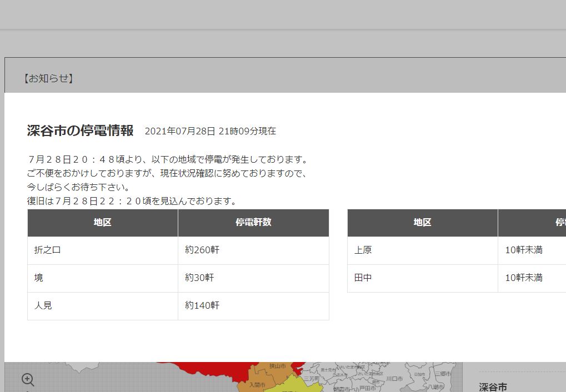Image resolution: width=566 pixels, height=392 pixels.
Task: Click the 約30軒 outage count cell
Action: (253, 278)
